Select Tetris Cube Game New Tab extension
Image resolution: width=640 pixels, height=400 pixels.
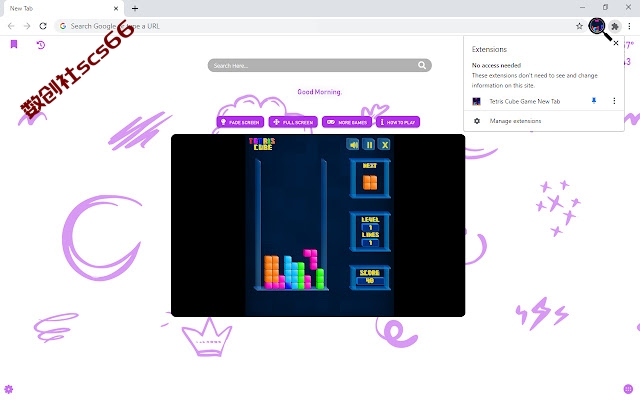click(x=524, y=101)
